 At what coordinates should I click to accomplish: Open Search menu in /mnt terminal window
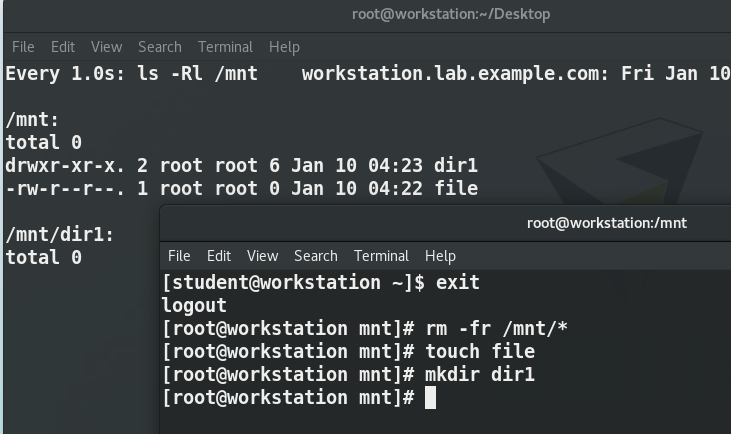[316, 255]
